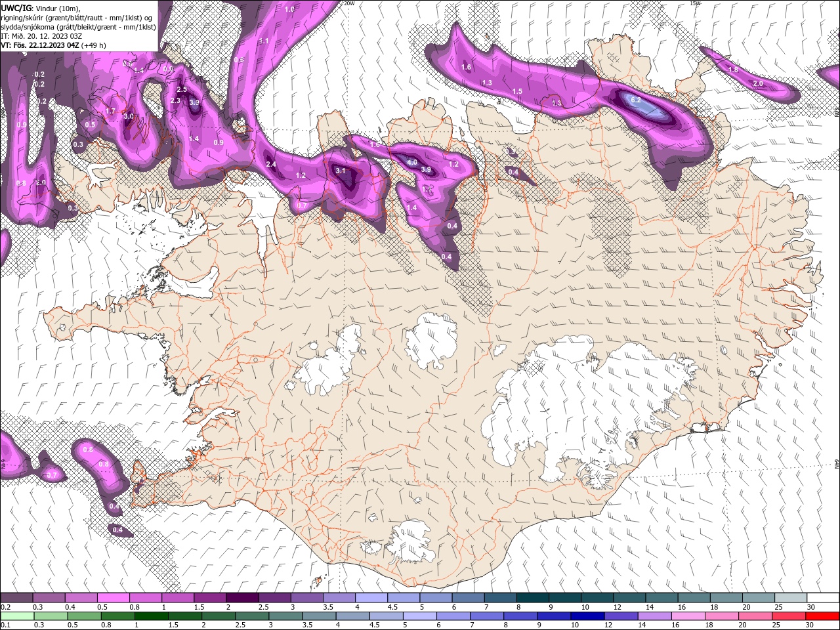Click the '0.1' label on the lower scale
840x630 pixels.
pyautogui.click(x=5, y=625)
